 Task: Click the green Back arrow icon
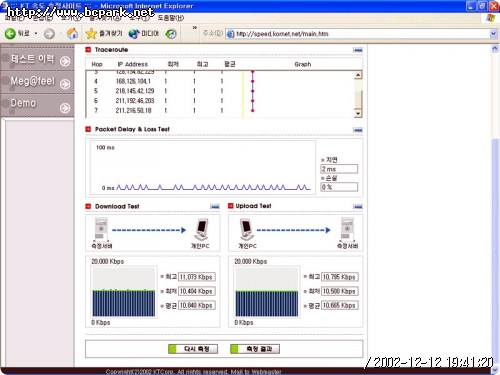click(10, 33)
